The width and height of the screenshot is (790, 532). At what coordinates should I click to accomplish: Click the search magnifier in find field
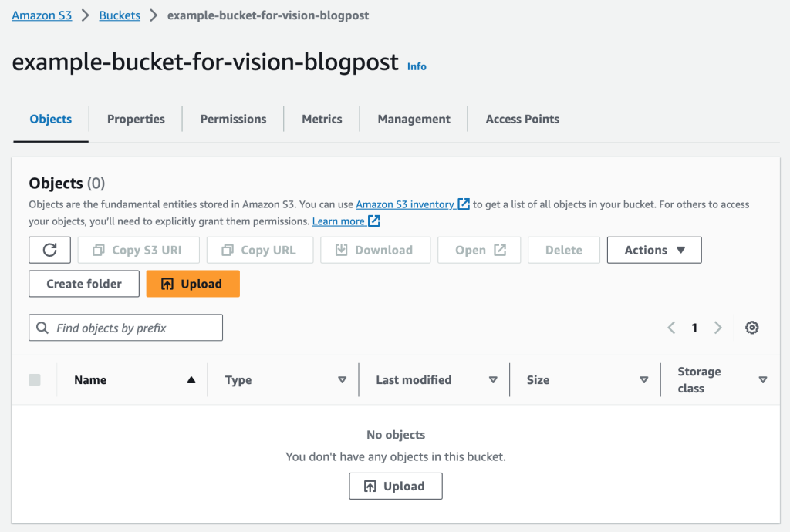[x=42, y=327]
